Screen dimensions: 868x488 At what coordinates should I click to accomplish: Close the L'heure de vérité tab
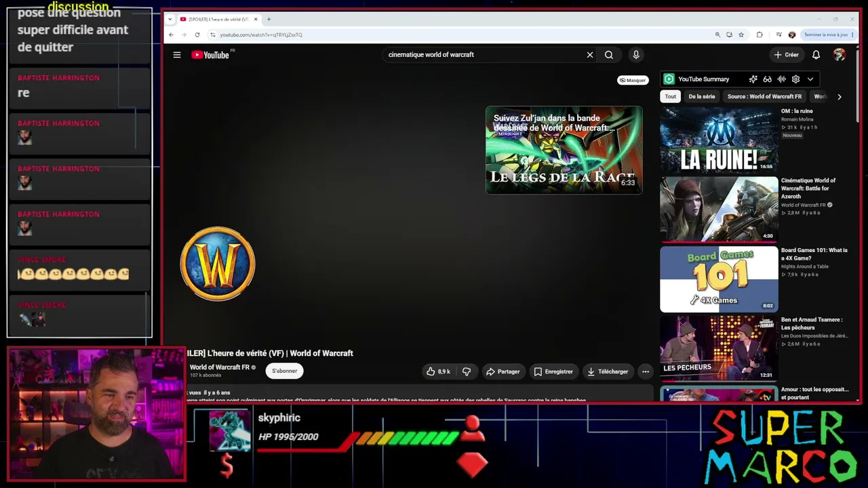pos(256,19)
